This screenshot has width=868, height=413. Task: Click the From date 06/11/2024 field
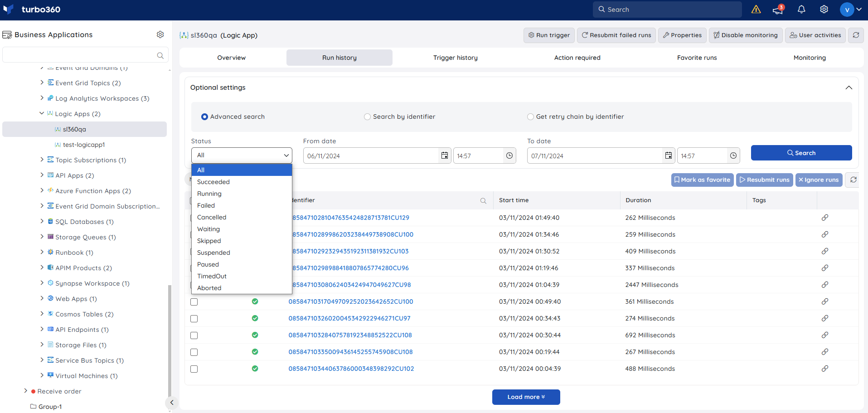[x=372, y=155]
